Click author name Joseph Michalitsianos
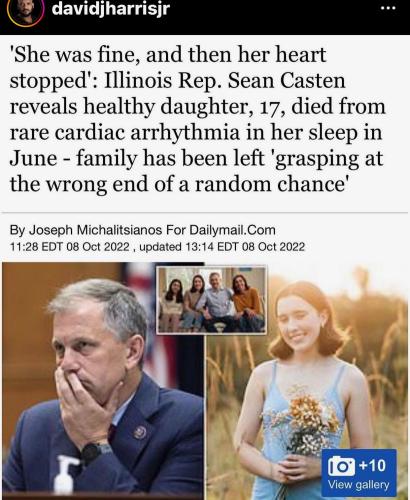 96,230
